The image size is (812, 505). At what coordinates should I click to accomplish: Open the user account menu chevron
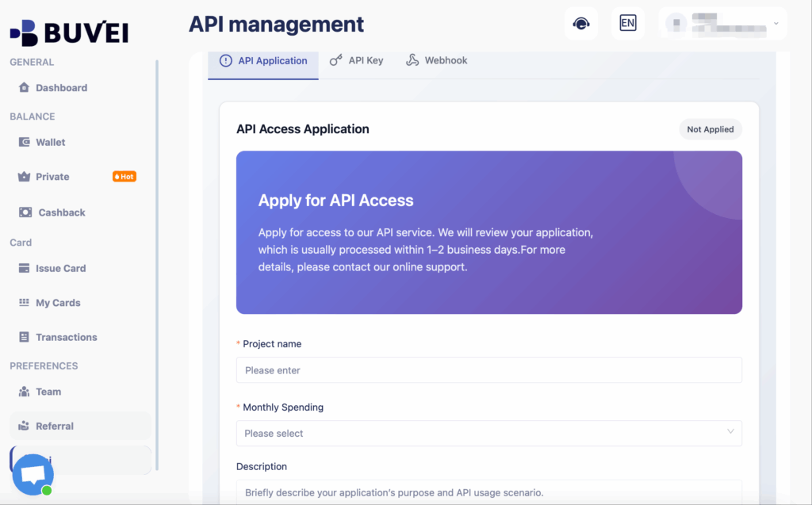[x=776, y=24]
